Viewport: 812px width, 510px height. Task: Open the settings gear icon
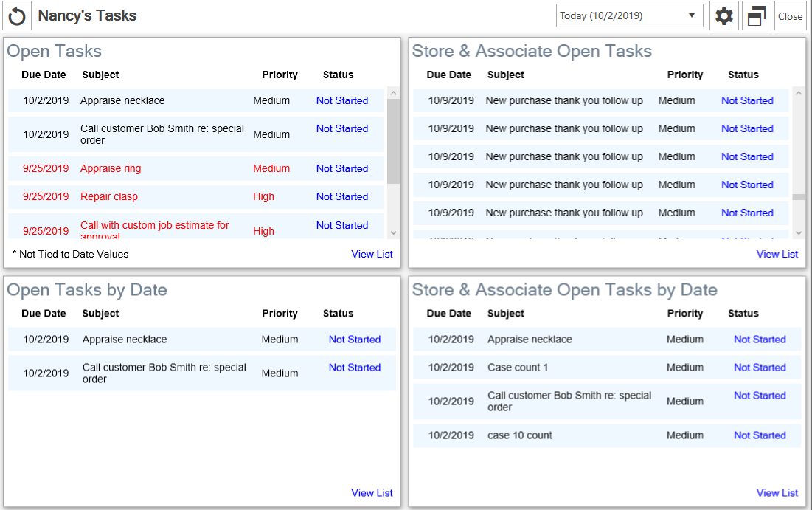tap(724, 15)
